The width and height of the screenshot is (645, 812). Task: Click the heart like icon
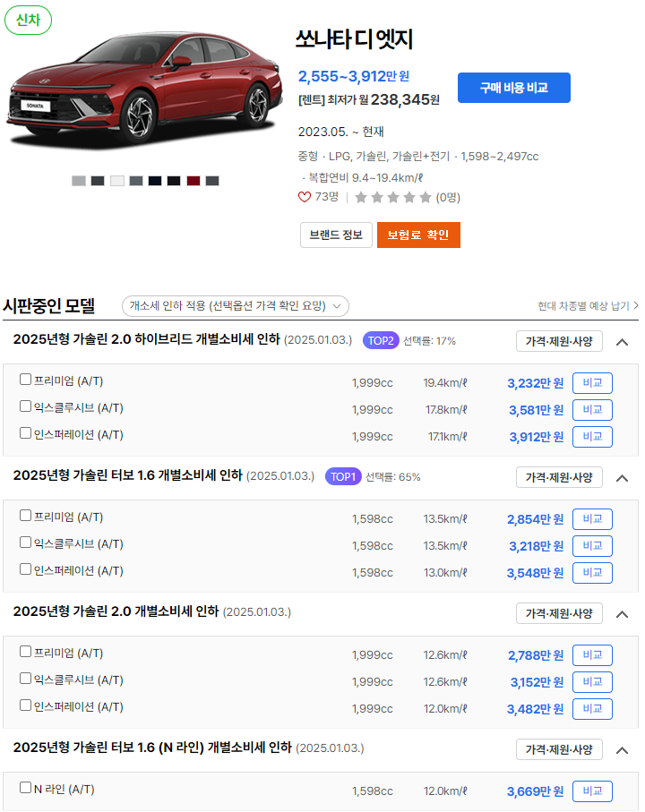pos(304,197)
